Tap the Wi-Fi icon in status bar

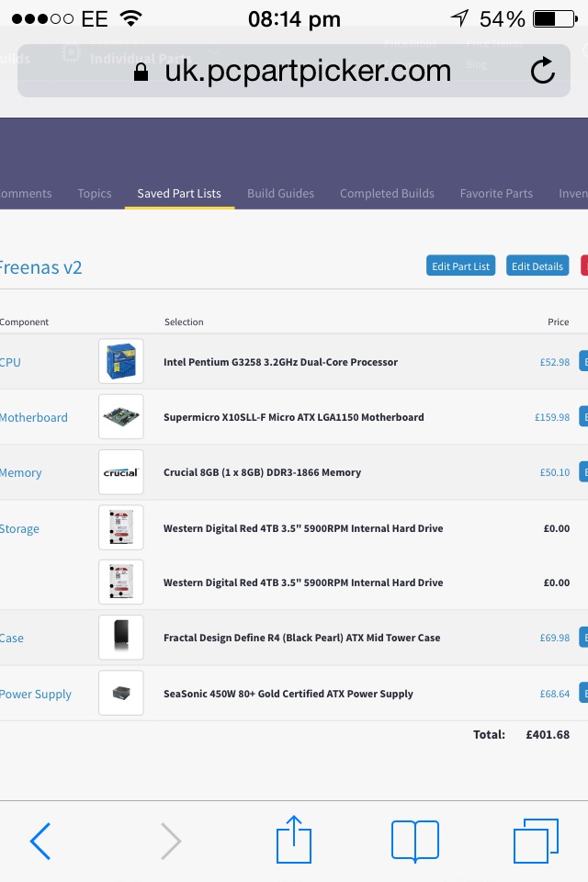point(130,18)
